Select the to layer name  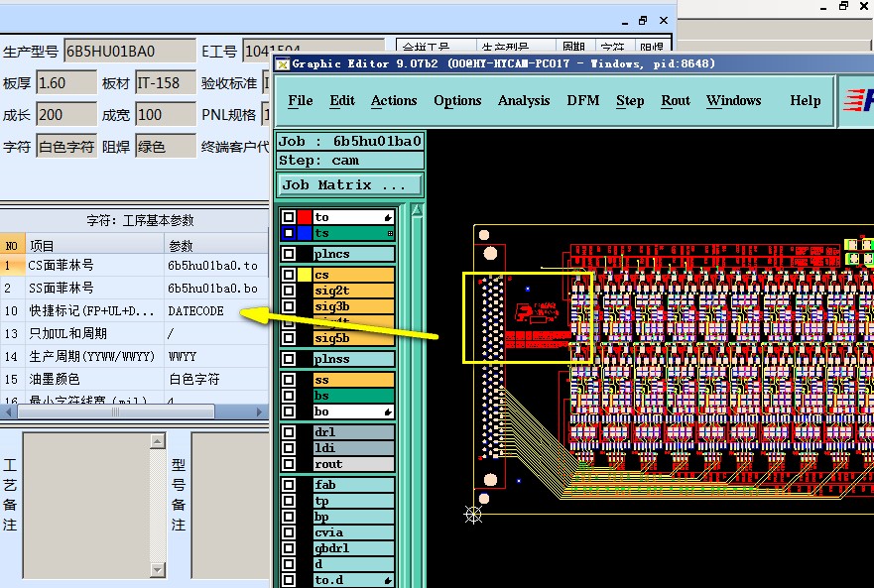tap(354, 217)
